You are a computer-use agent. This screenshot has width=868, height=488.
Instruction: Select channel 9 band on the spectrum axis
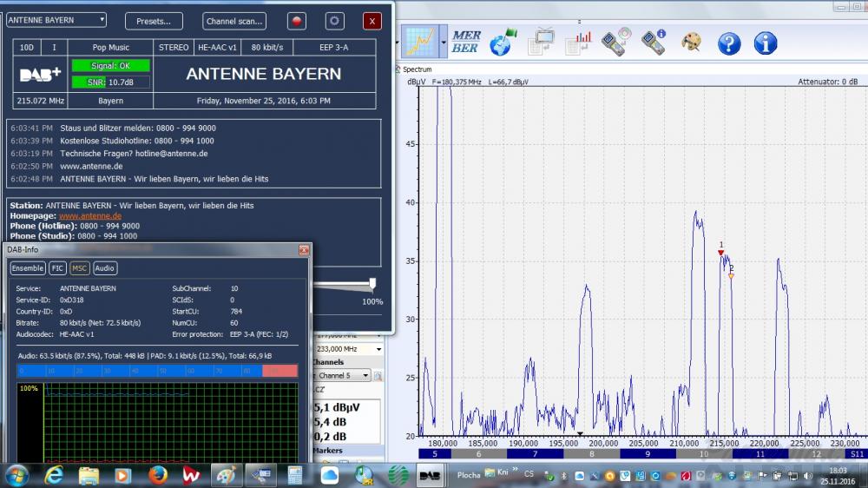[x=648, y=454]
